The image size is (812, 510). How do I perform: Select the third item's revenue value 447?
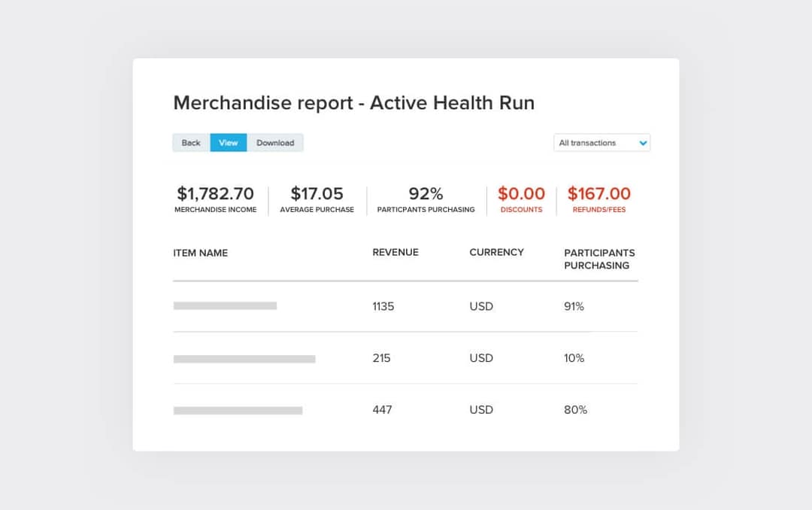pyautogui.click(x=383, y=410)
